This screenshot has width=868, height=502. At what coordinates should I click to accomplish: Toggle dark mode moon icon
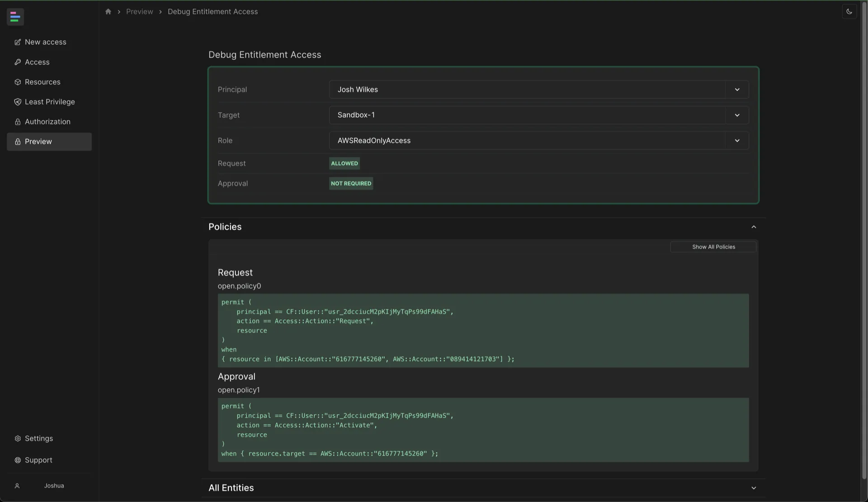pos(849,12)
